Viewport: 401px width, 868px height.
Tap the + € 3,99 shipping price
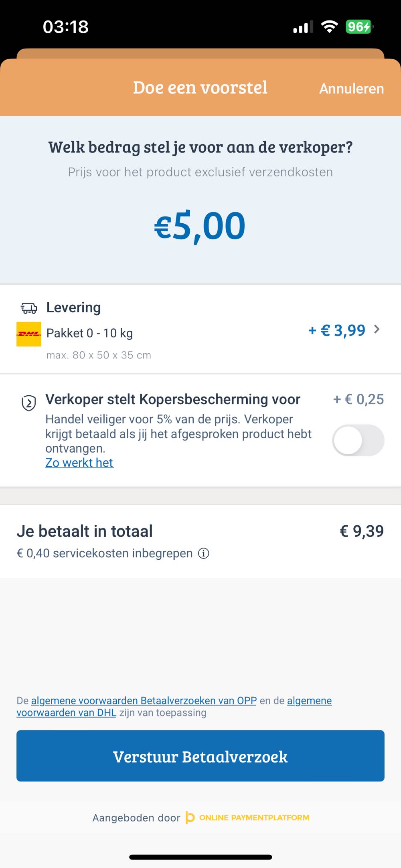336,330
